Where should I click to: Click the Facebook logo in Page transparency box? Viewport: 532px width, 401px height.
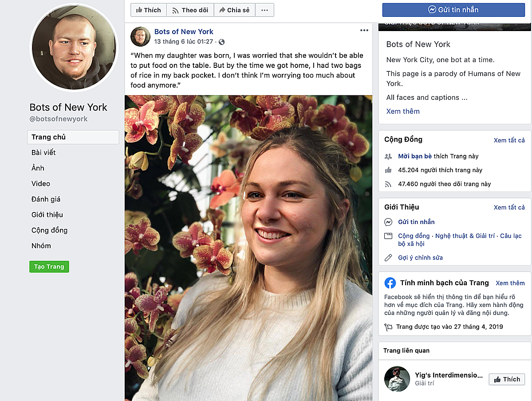pyautogui.click(x=390, y=283)
